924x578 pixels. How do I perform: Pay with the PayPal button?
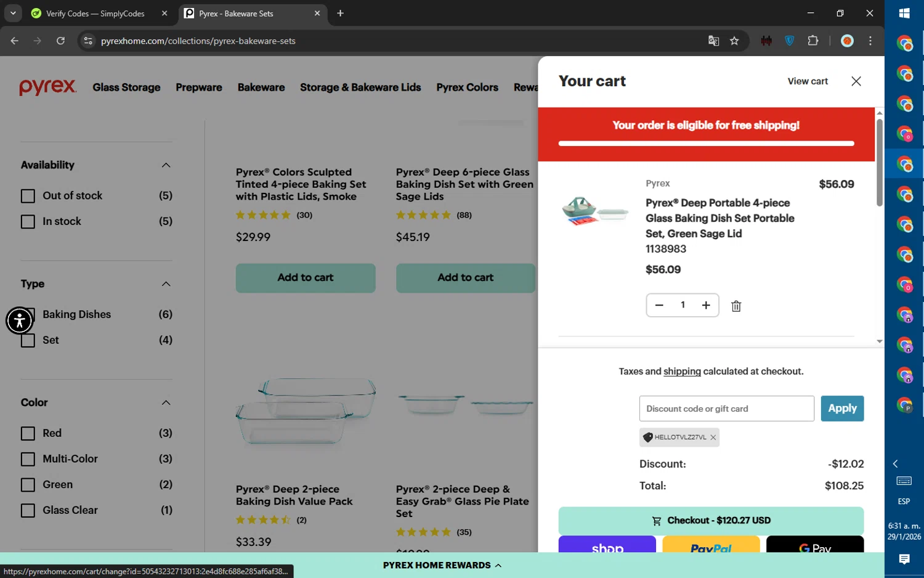tap(711, 544)
